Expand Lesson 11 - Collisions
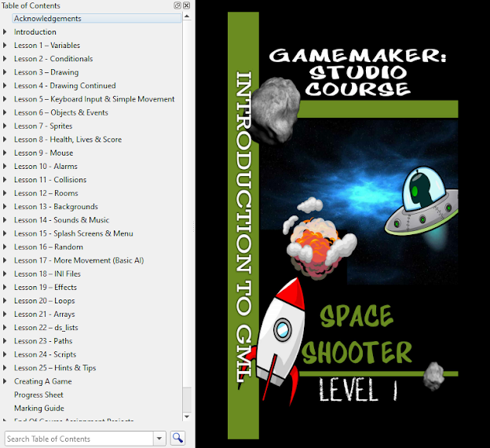This screenshot has width=490, height=448. (5, 180)
